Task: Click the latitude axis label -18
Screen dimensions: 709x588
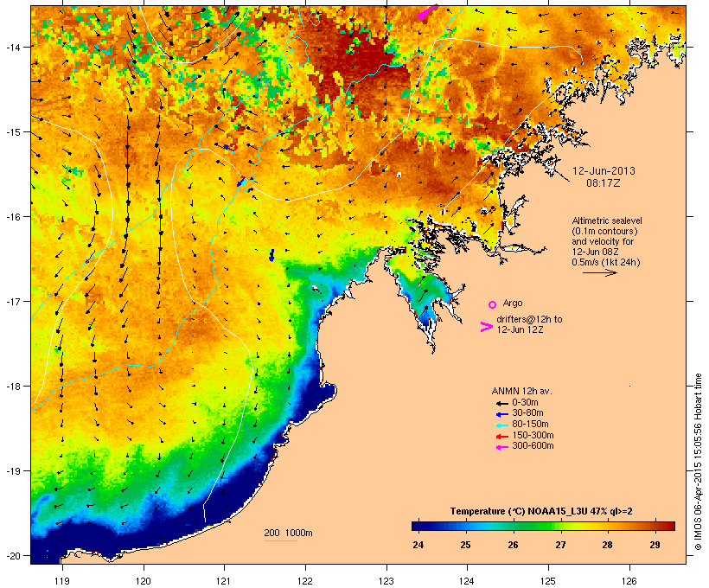Action: pos(13,387)
